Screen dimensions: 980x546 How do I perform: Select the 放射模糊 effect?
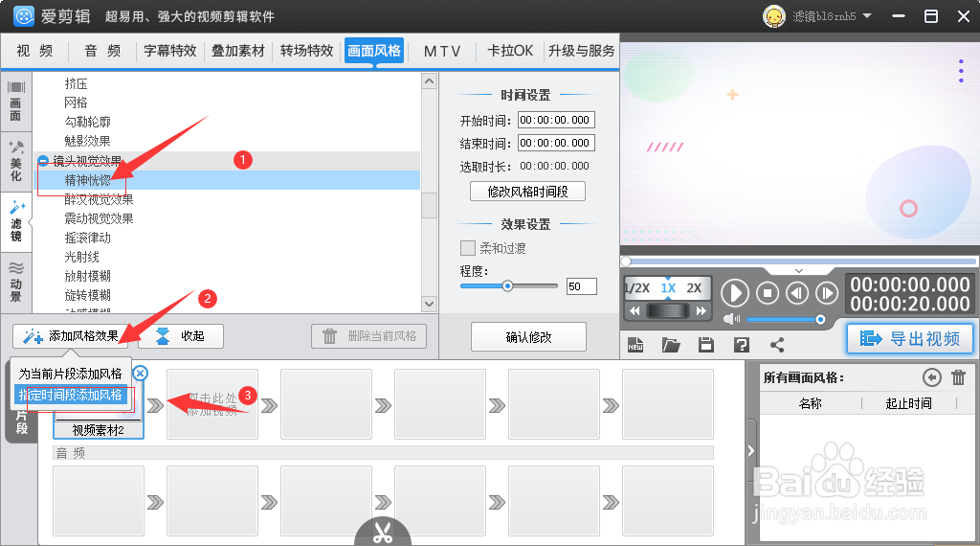87,276
